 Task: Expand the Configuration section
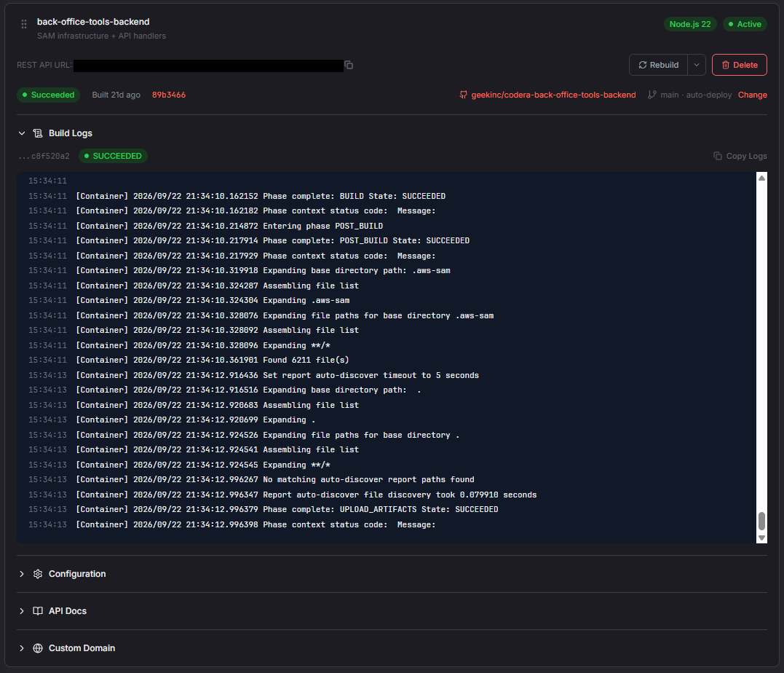(22, 574)
